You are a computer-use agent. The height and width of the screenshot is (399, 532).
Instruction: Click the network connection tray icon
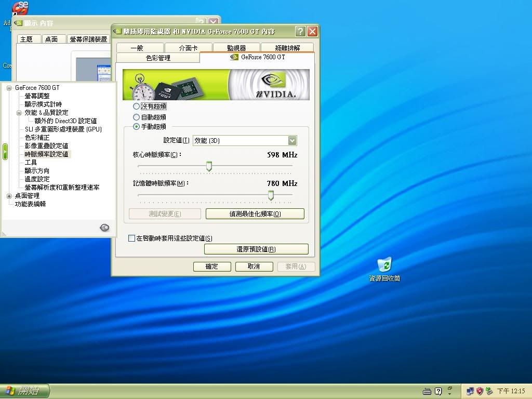(470, 391)
